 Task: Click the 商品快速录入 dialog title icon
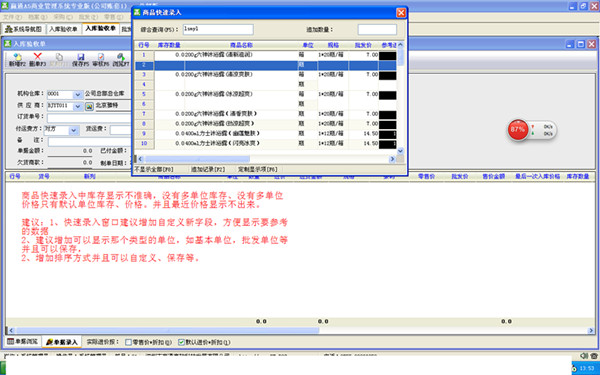pos(137,13)
